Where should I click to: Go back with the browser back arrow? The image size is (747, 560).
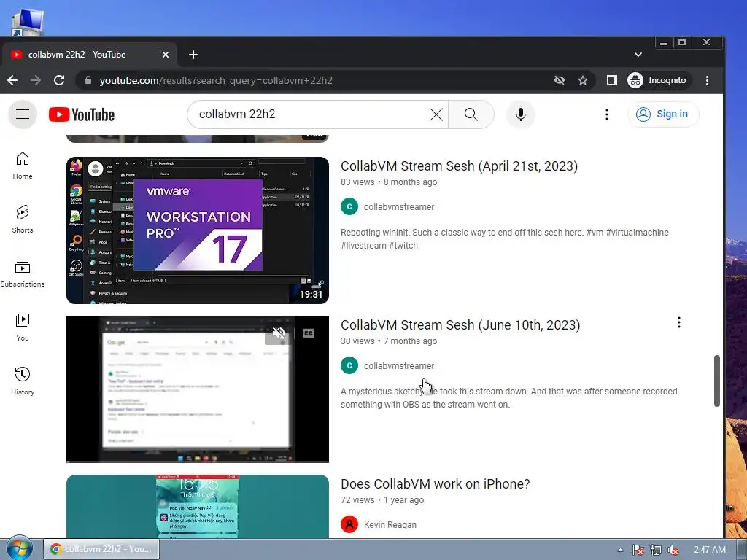click(12, 80)
